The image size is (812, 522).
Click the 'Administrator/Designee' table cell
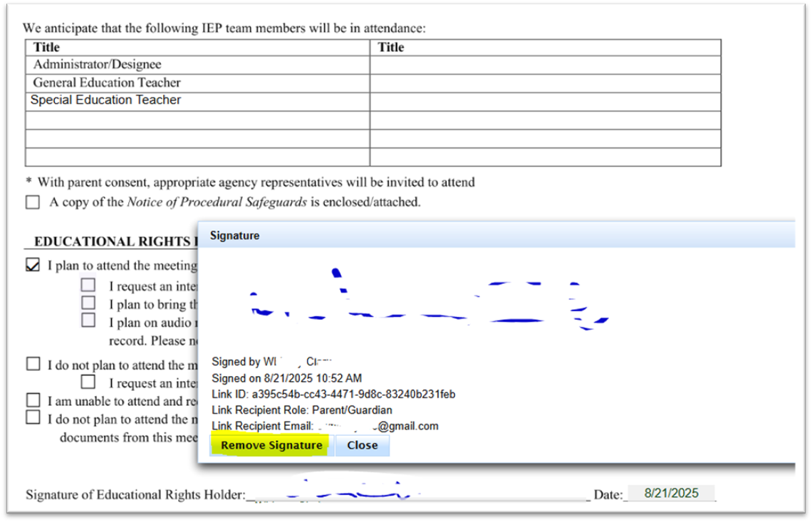click(197, 65)
